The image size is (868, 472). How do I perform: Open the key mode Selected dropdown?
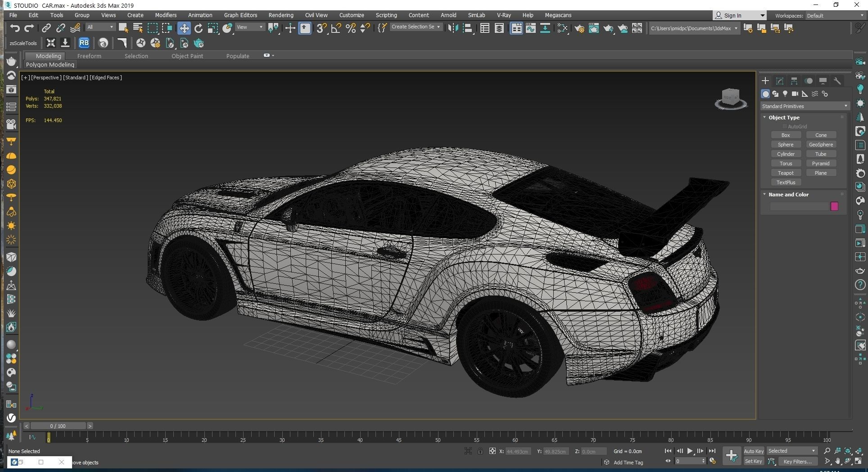click(x=791, y=451)
